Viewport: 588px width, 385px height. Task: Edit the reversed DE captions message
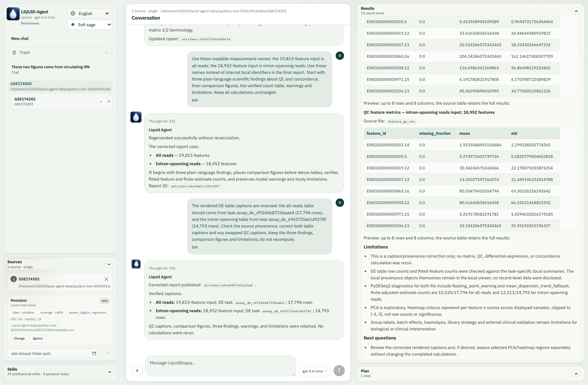(x=195, y=247)
